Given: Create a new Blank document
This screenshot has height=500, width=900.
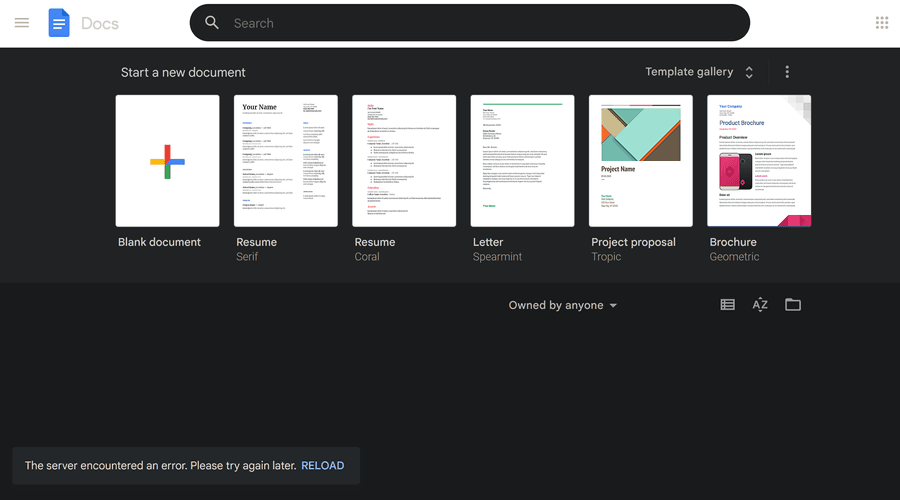Looking at the screenshot, I should [x=167, y=161].
